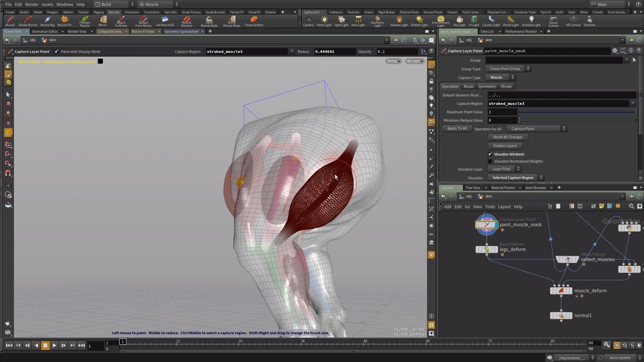Select the Stroke Muscle shelf tool
The image size is (644, 362).
pos(28,21)
